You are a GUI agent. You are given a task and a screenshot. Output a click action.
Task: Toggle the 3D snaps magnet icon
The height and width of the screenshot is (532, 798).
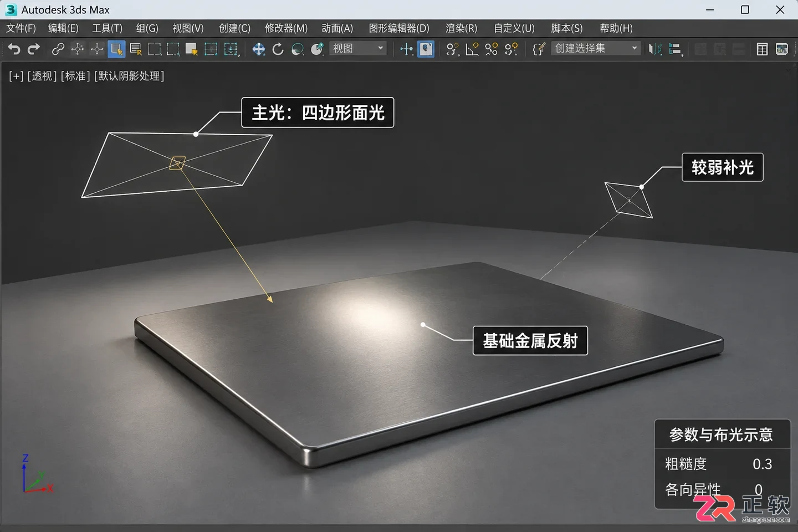click(x=452, y=49)
